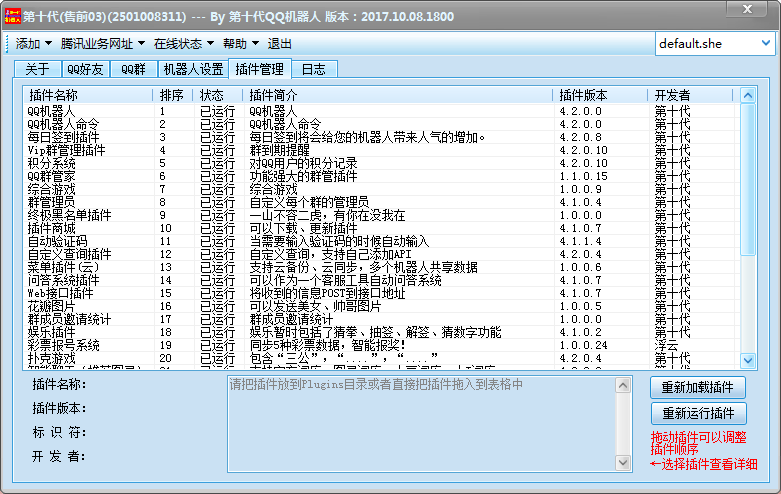This screenshot has height=494, width=781.
Task: Click the 插件简介 column header
Action: point(397,95)
